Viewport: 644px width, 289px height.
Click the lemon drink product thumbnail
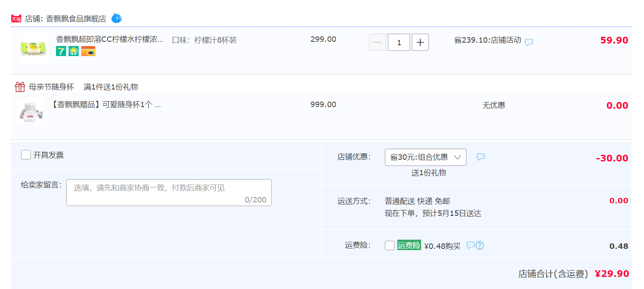click(x=33, y=49)
